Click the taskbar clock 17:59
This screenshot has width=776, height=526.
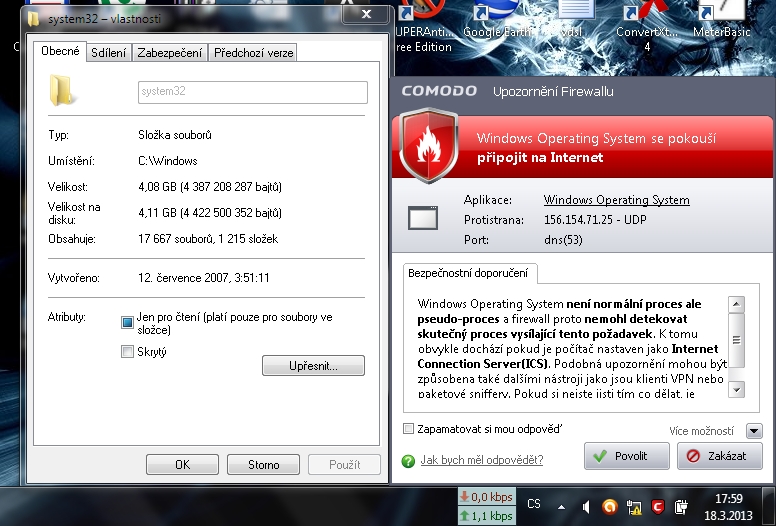coord(728,498)
